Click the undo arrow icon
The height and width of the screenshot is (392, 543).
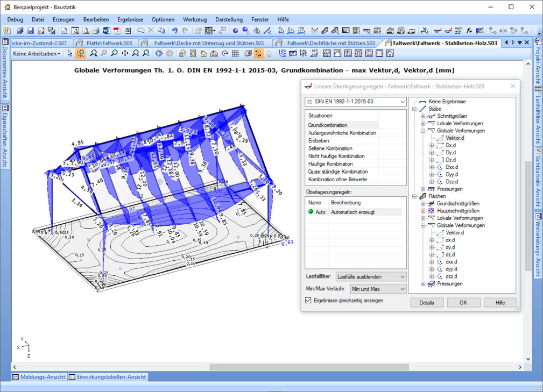tap(175, 31)
